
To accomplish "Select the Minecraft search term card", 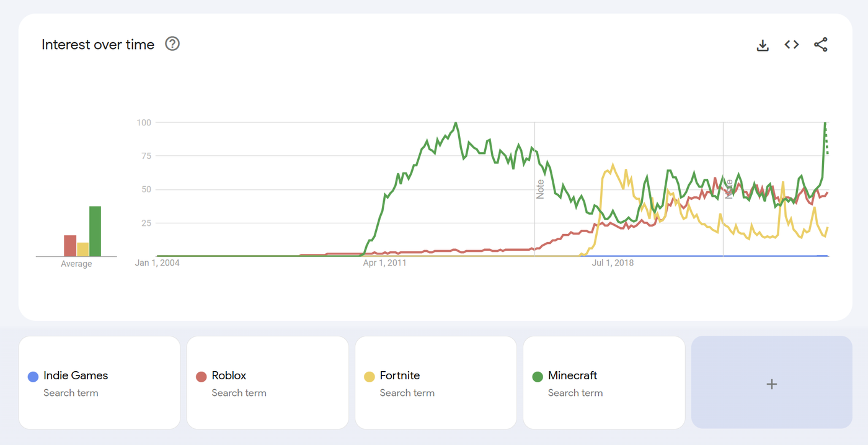I will [x=604, y=382].
